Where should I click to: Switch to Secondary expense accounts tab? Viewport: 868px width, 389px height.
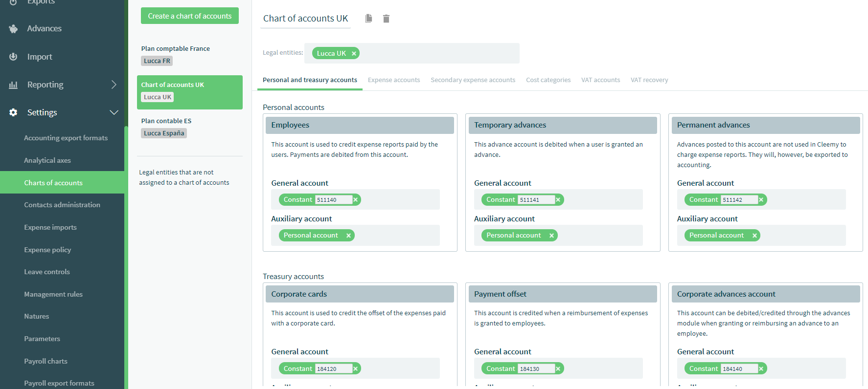pos(473,80)
